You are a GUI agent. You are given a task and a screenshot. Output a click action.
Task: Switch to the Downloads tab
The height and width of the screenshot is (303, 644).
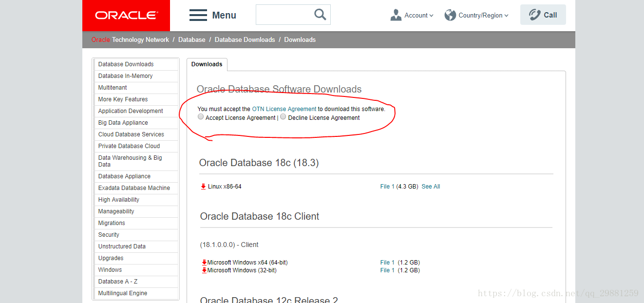point(207,64)
